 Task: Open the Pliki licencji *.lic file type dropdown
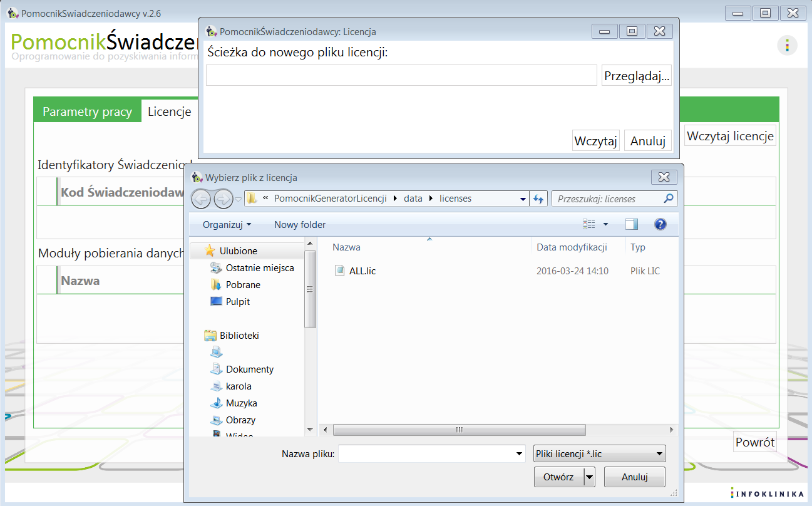(599, 453)
